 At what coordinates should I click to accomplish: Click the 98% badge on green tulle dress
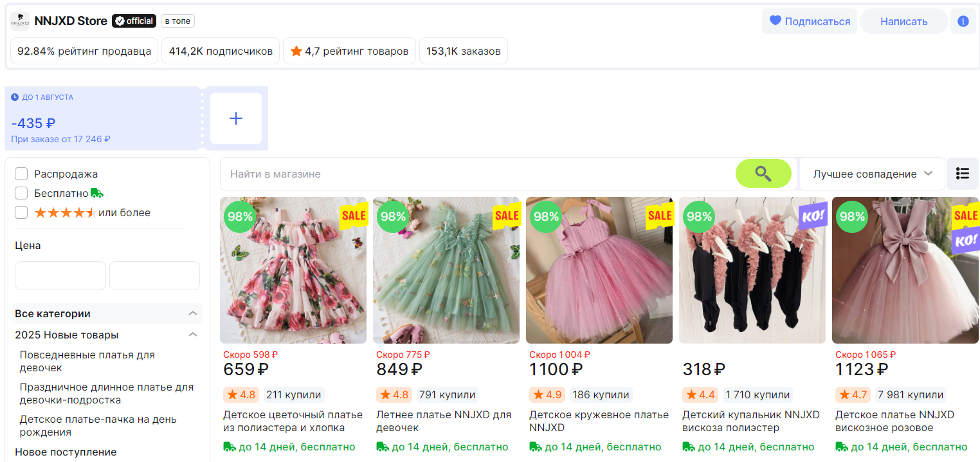(393, 217)
